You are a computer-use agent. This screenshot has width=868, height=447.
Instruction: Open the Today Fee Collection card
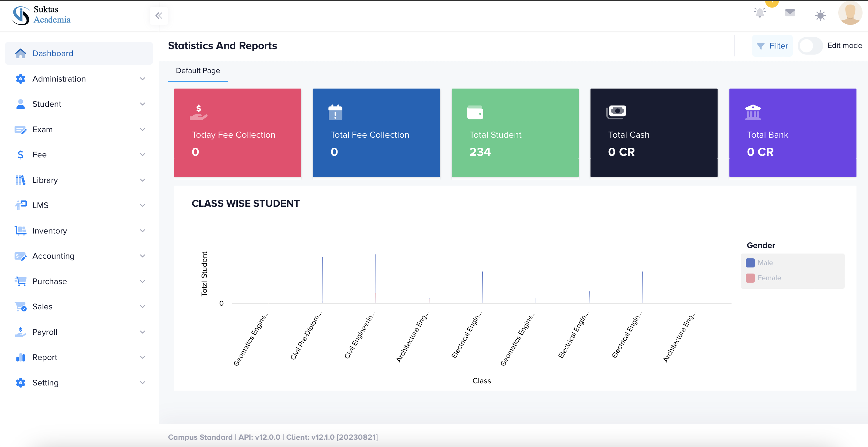click(237, 133)
